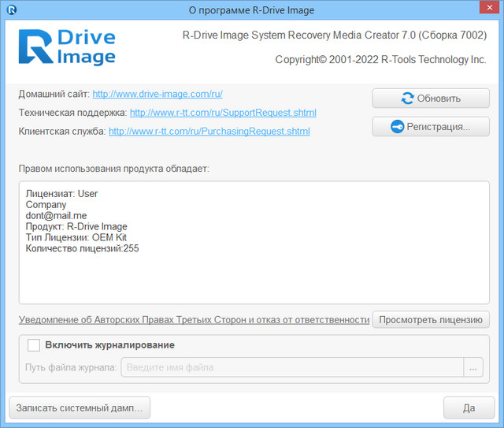Click the key icon on Регистрация button
The image size is (504, 428).
click(397, 127)
